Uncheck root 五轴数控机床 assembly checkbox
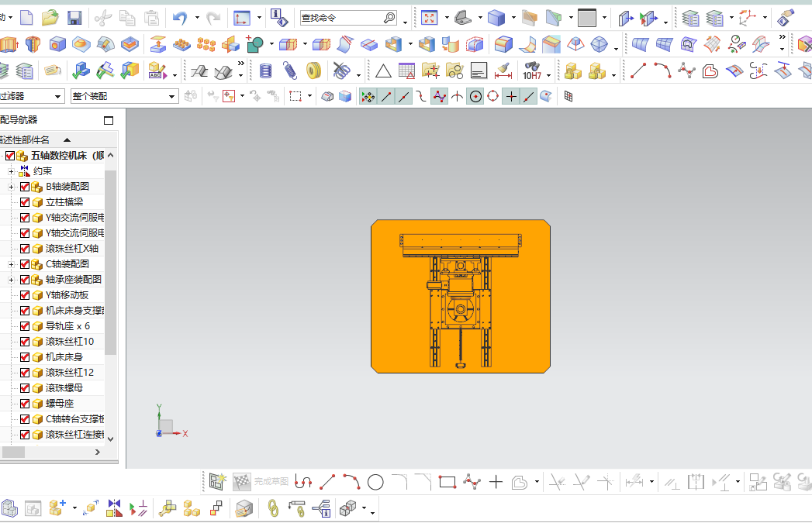The height and width of the screenshot is (523, 812). 10,156
